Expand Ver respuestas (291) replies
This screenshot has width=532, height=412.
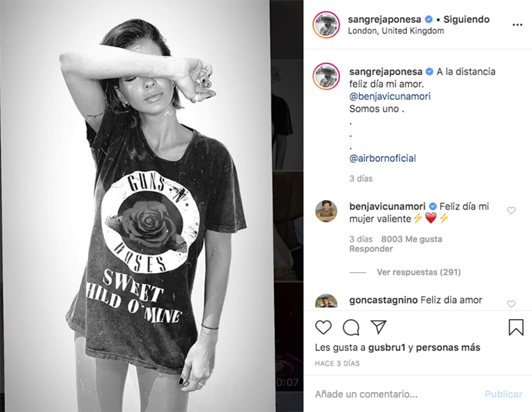(419, 272)
